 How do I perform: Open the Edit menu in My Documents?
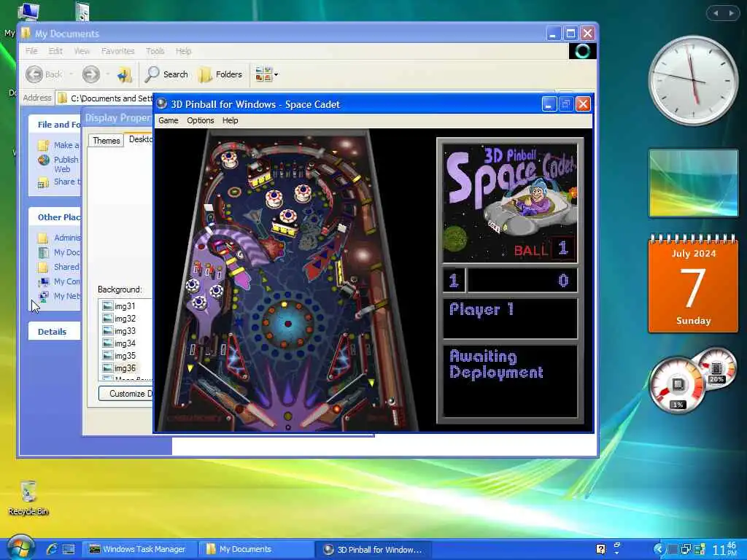[55, 51]
